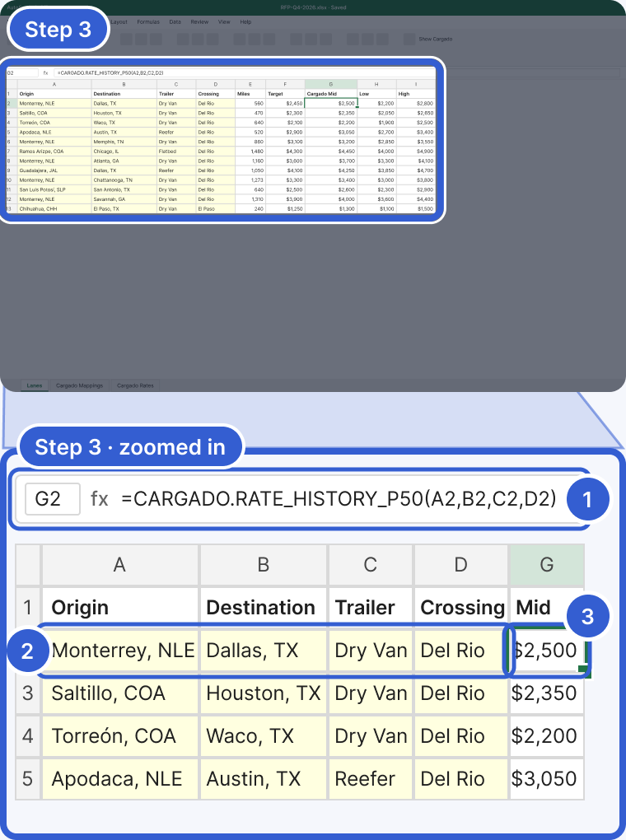This screenshot has width=626, height=840.
Task: Click the Miles header cell
Action: click(x=250, y=94)
